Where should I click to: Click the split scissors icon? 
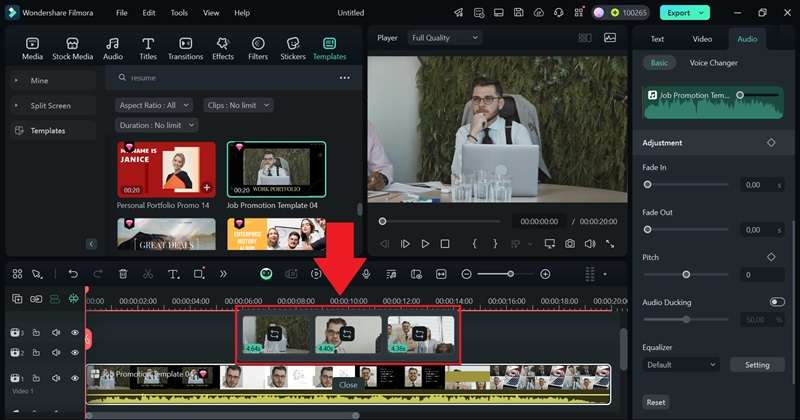click(x=148, y=274)
